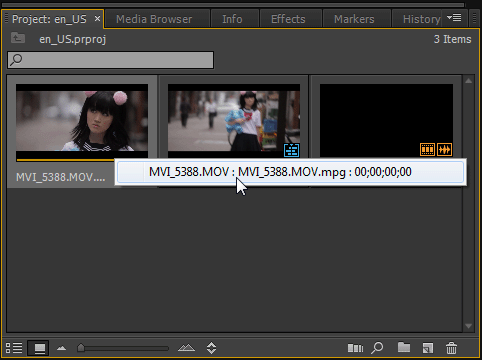Click the MVI_5388.MOV.... clip name label
Image resolution: width=482 pixels, height=360 pixels.
[x=61, y=177]
